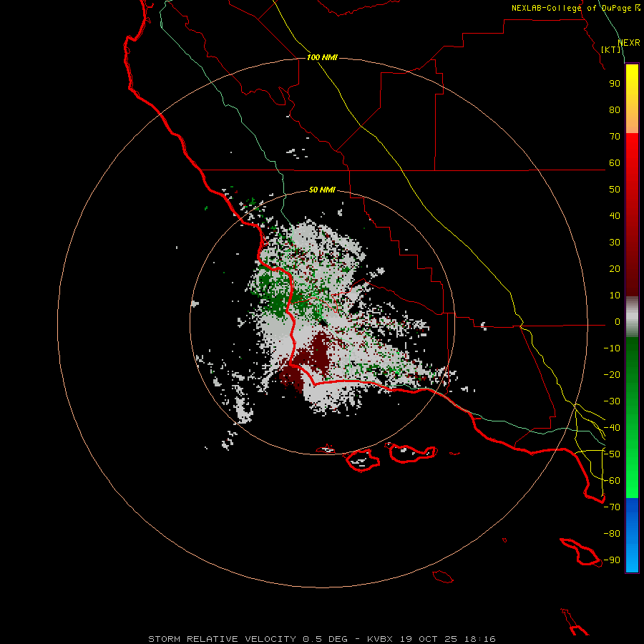Pick the yellow-orange segment of the color bar
This screenshot has height=644, width=644.
click(632, 99)
